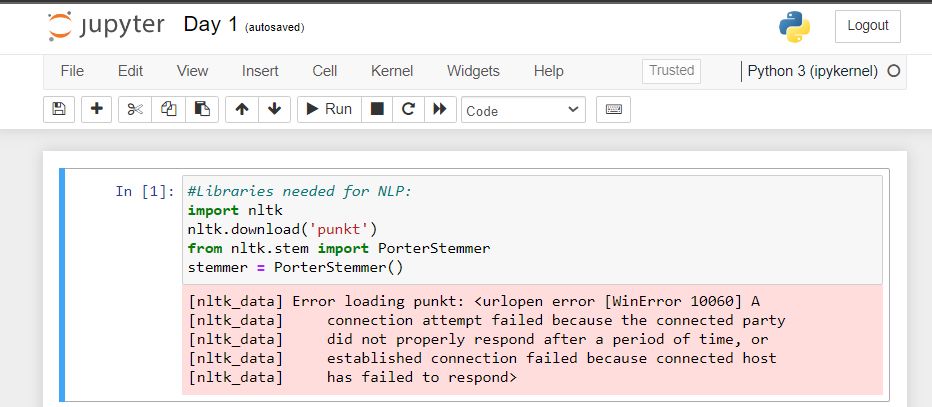932x407 pixels.
Task: Restart kernel and run all fast-forward icon
Action: tap(440, 109)
